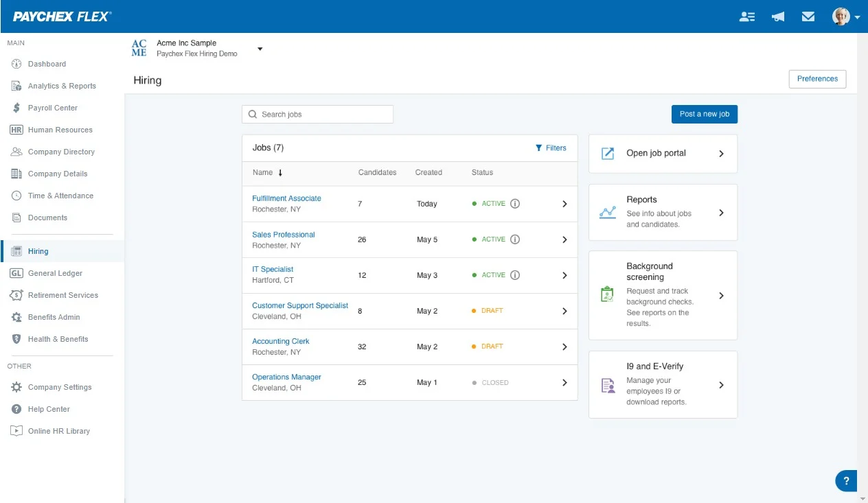Click the Filters funnel icon
This screenshot has width=868, height=503.
[539, 148]
